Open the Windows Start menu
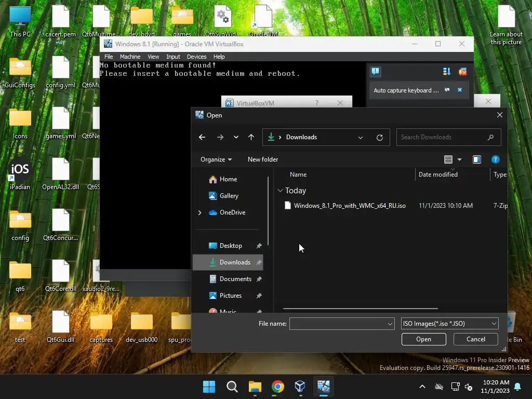 point(209,387)
